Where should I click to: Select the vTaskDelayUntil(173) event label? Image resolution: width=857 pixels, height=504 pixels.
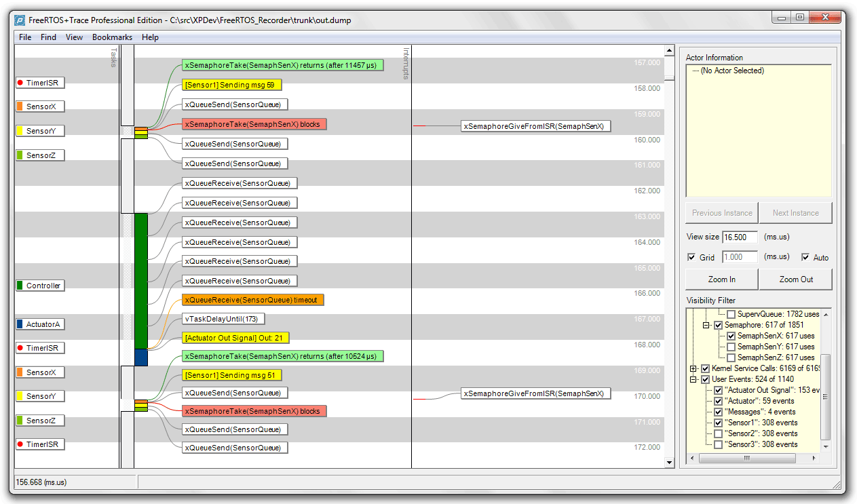[223, 319]
